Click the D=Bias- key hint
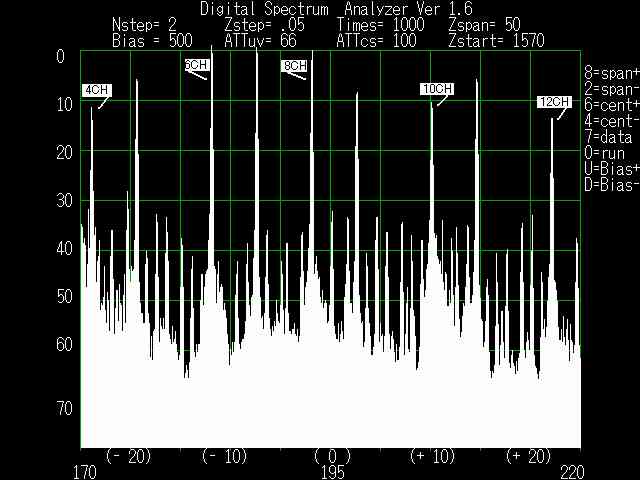The width and height of the screenshot is (640, 480). (x=612, y=184)
